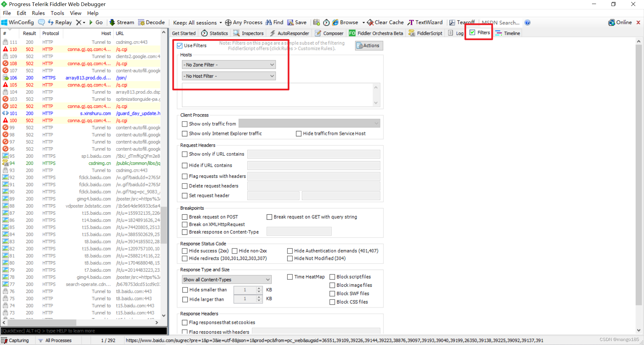The height and width of the screenshot is (345, 644).
Task: Open the Fiddler Orchestra Beta tab
Action: point(376,33)
